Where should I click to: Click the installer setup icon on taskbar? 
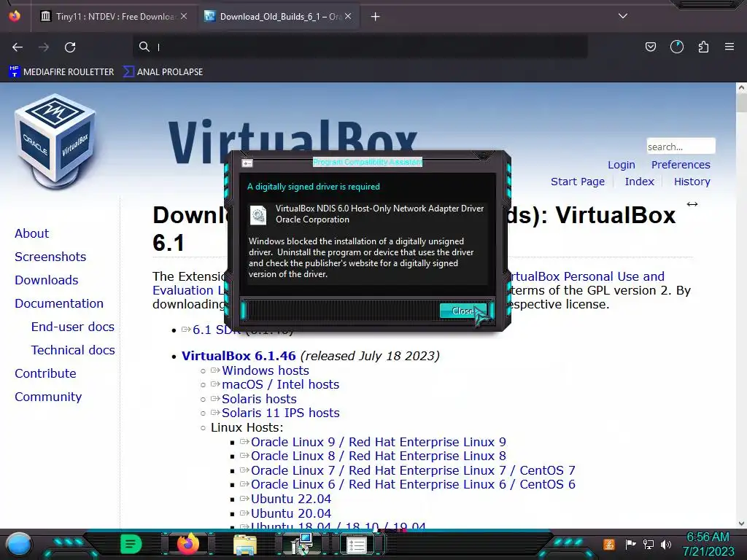(301, 544)
